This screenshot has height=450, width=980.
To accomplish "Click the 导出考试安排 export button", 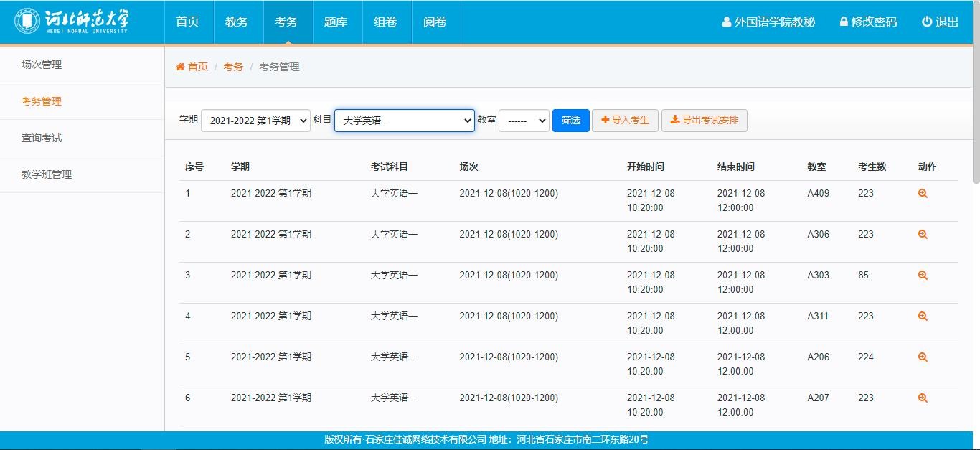I will [x=704, y=120].
